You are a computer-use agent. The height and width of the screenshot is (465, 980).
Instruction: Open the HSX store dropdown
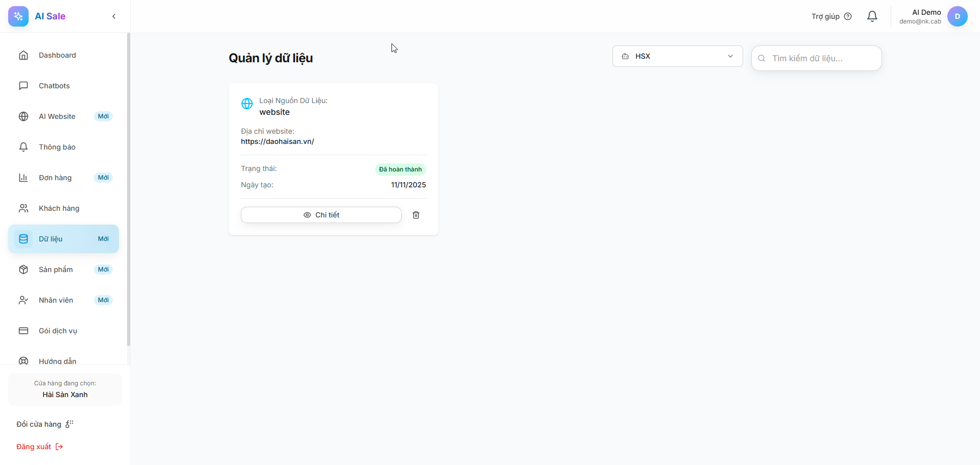pos(677,56)
